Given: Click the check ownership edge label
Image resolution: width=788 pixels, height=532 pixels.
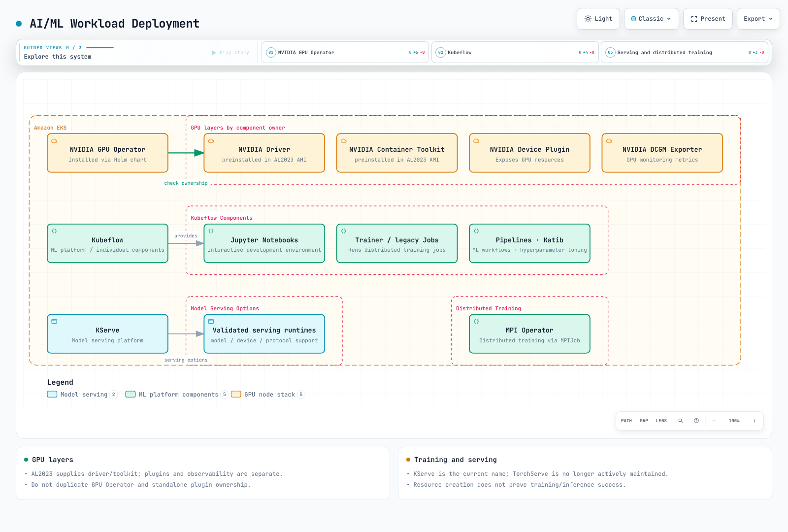Looking at the screenshot, I should click(x=186, y=183).
